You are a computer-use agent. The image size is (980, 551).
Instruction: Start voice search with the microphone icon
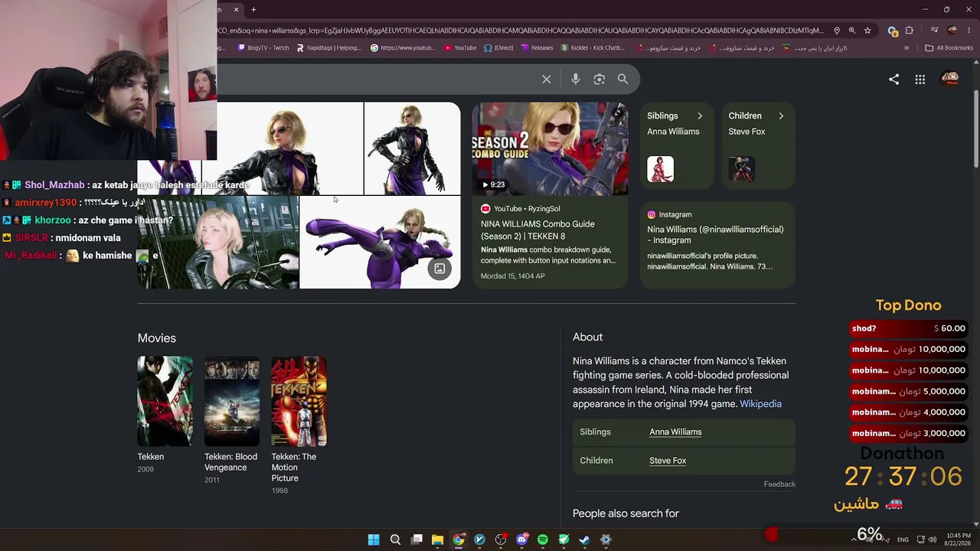tap(576, 79)
